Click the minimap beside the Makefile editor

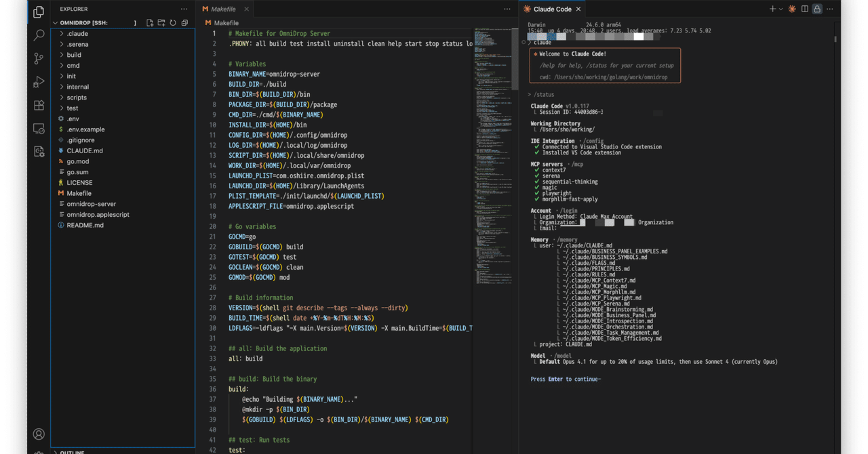click(493, 156)
